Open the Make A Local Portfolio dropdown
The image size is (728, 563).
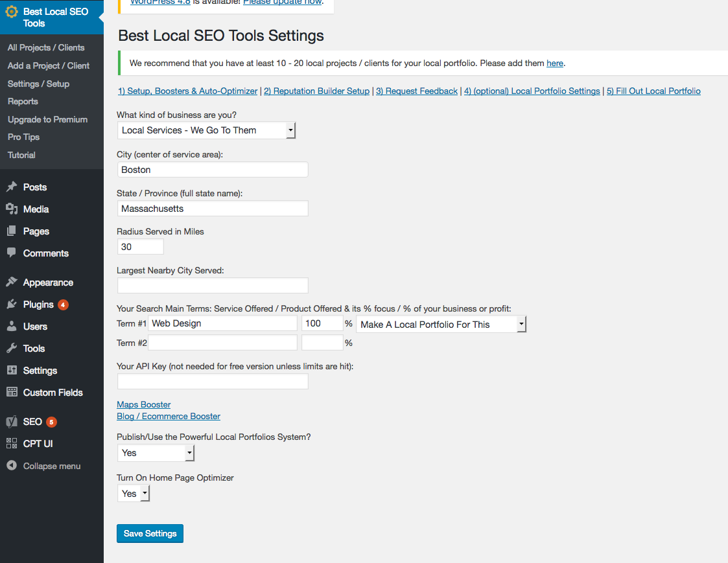pos(441,325)
